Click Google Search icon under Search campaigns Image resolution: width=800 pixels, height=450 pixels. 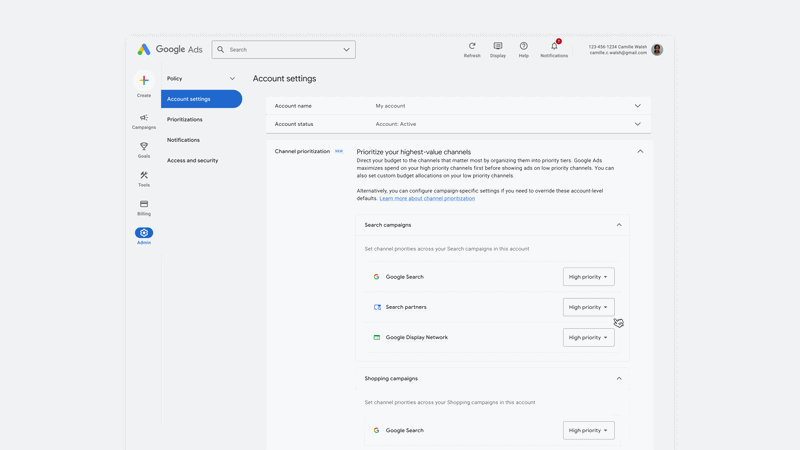pyautogui.click(x=377, y=277)
